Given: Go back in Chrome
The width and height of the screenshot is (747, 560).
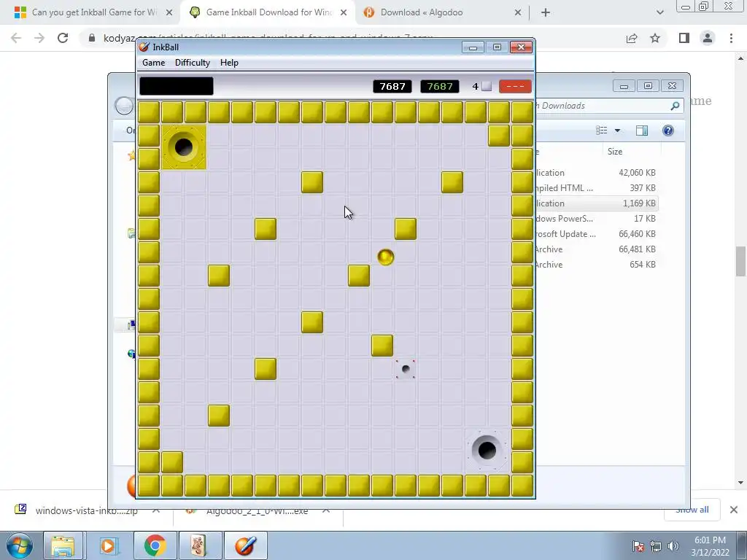Looking at the screenshot, I should (x=16, y=38).
